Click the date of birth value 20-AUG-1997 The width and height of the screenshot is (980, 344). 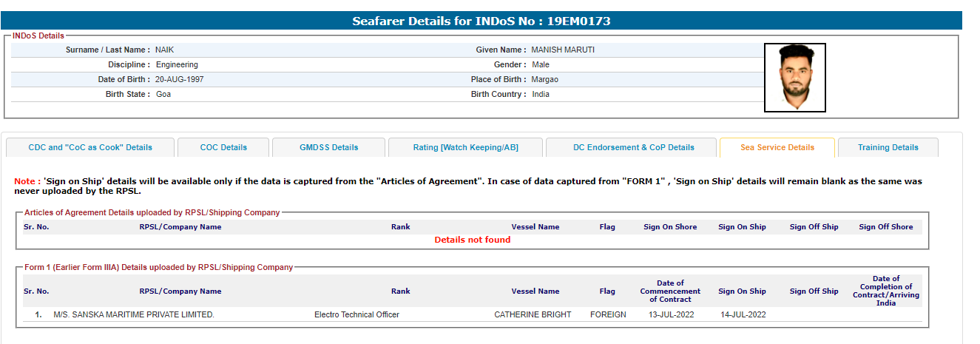click(x=180, y=79)
